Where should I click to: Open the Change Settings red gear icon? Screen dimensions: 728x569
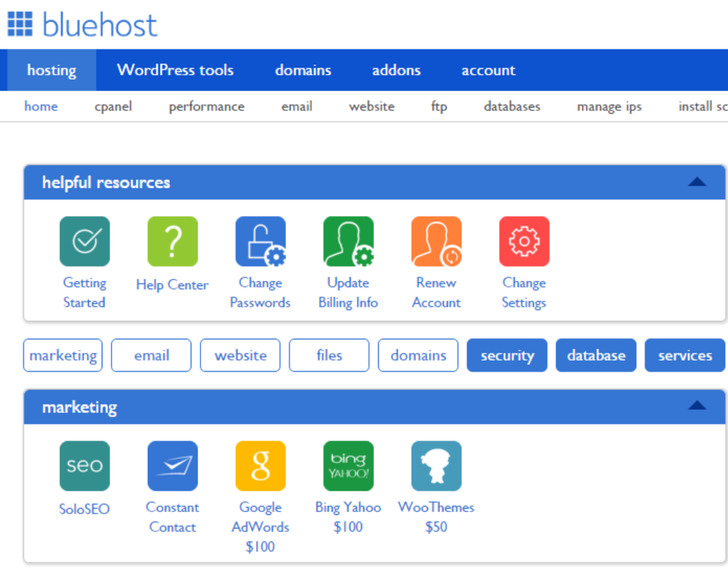pos(524,241)
